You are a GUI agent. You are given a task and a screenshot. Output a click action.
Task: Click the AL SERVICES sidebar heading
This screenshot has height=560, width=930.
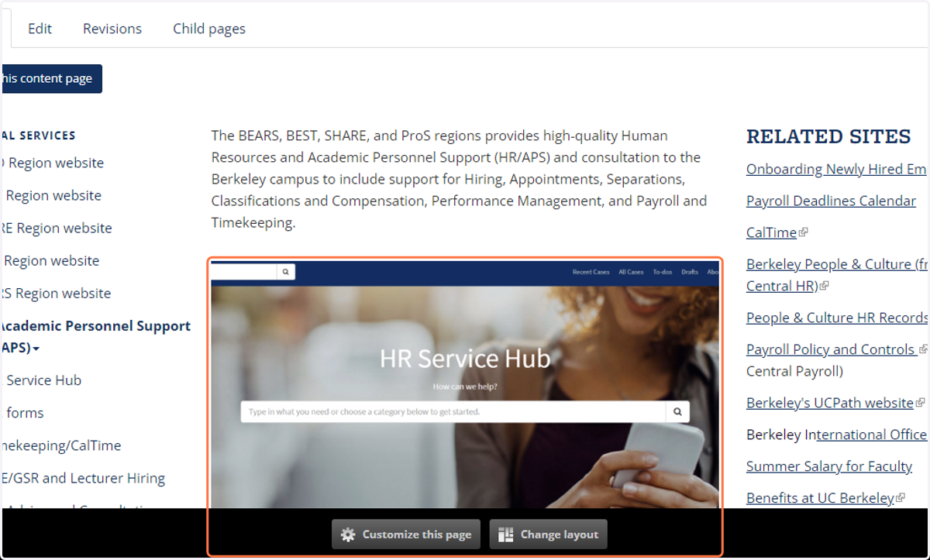tap(38, 136)
